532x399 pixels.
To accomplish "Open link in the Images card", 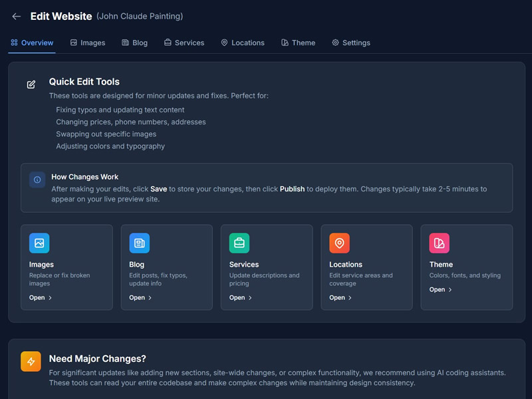I will pos(41,298).
